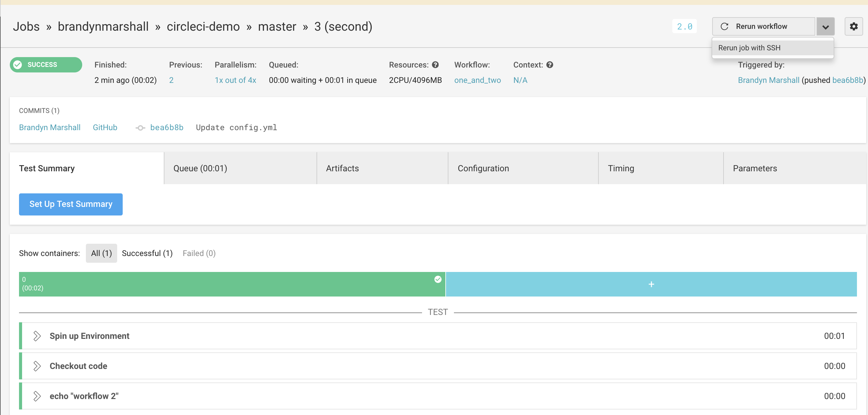
Task: Click the commit node icon beside bea6b8b
Action: (140, 128)
